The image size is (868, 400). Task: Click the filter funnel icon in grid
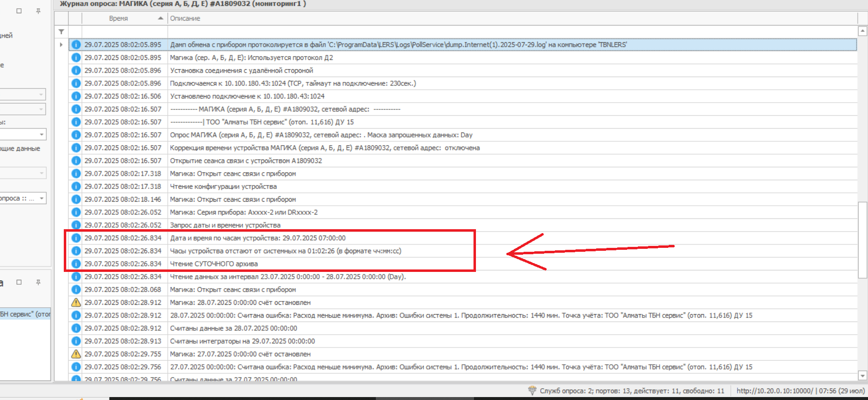(x=61, y=31)
